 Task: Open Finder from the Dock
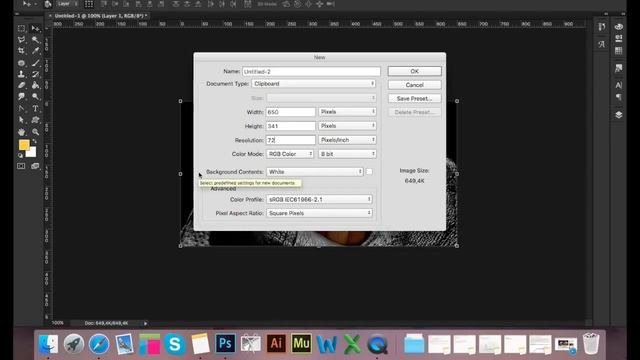48,344
